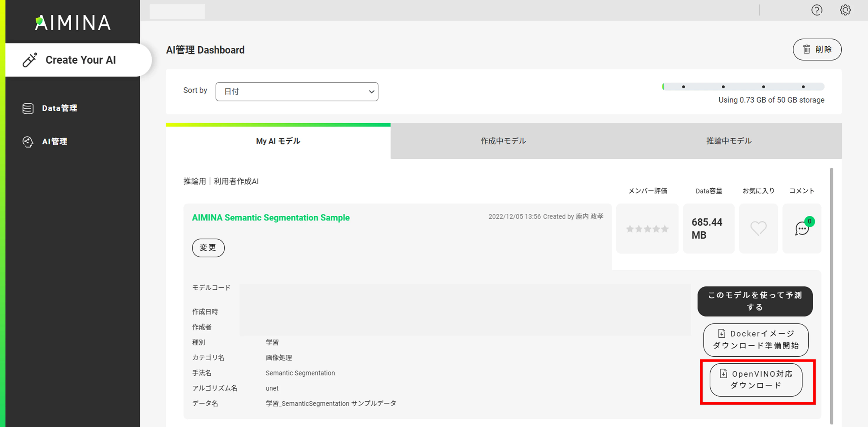Click the 削除 delete button
This screenshot has height=427, width=868.
[817, 50]
